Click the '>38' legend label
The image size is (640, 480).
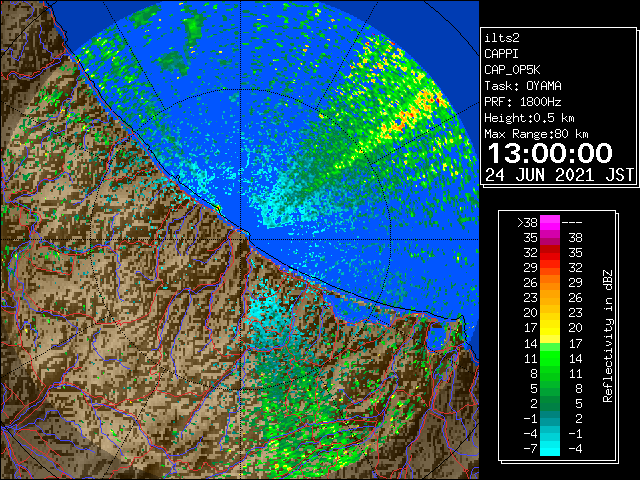527,222
